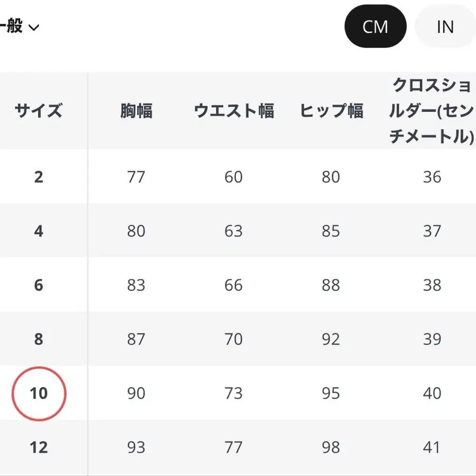The image size is (476, 476).
Task: Click the hip value 80 for size 2
Action: click(332, 177)
